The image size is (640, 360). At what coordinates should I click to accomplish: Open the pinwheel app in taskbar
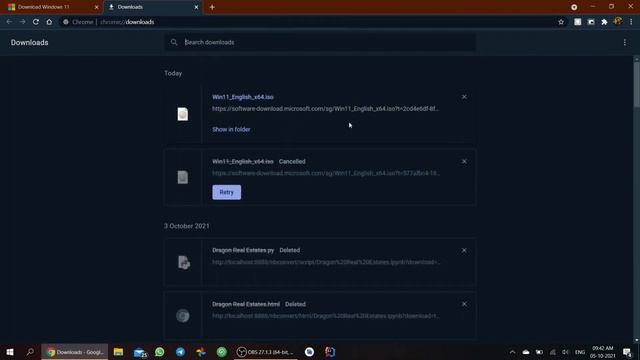[x=201, y=352]
